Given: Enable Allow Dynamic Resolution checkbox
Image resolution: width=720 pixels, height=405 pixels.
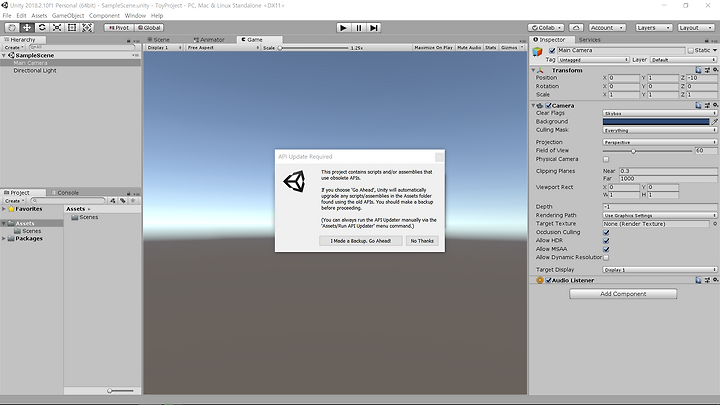Looking at the screenshot, I should click(x=606, y=258).
